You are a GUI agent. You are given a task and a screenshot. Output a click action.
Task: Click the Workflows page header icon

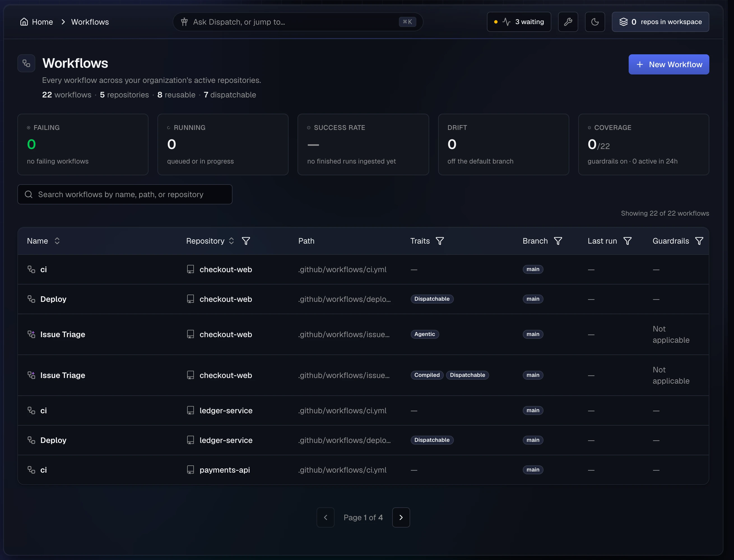[x=26, y=63]
